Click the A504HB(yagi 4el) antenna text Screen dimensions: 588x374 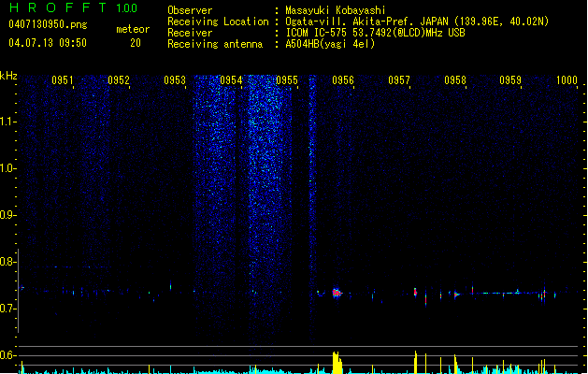pos(330,44)
